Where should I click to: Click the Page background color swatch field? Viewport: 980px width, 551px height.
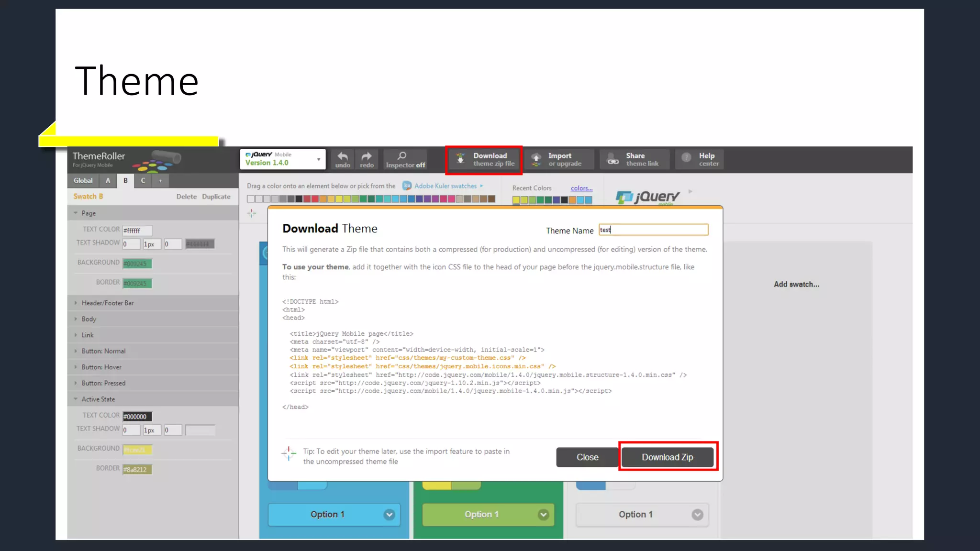pos(137,264)
